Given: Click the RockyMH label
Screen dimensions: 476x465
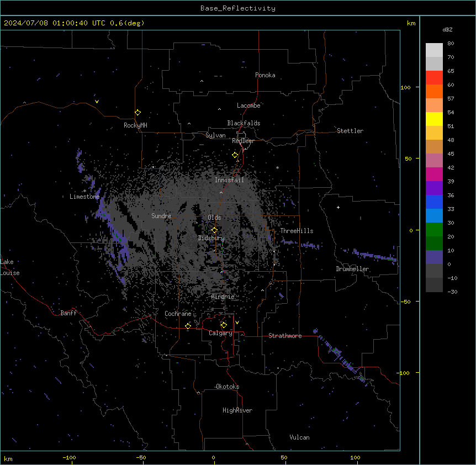Looking at the screenshot, I should point(135,125).
